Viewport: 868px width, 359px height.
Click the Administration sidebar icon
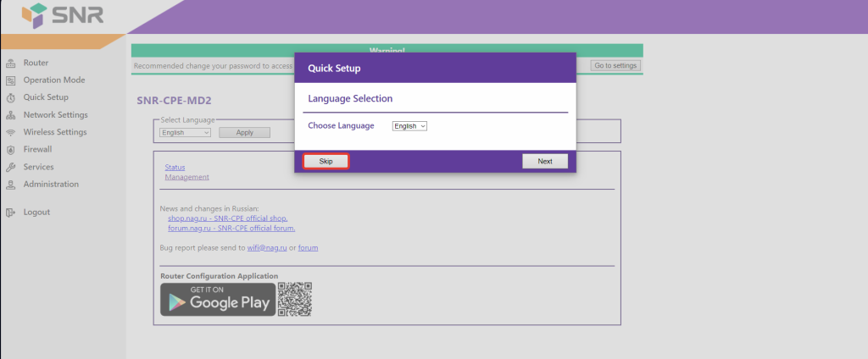10,185
